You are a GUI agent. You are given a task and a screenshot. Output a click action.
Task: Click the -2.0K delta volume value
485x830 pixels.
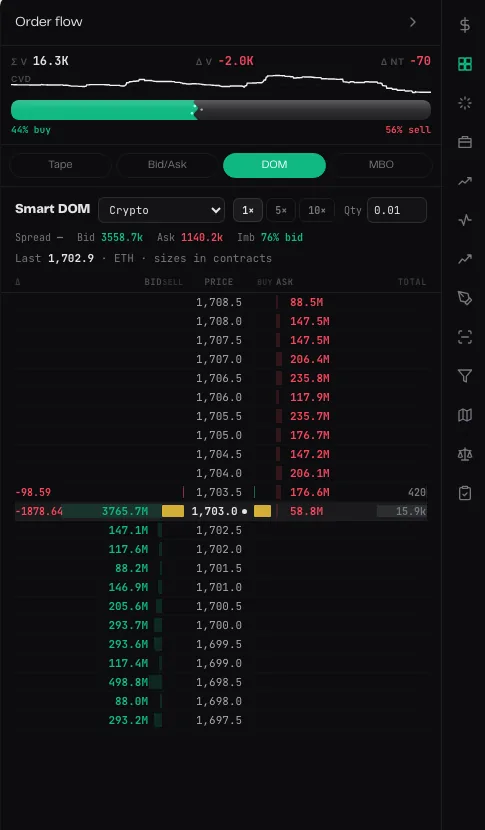point(236,61)
